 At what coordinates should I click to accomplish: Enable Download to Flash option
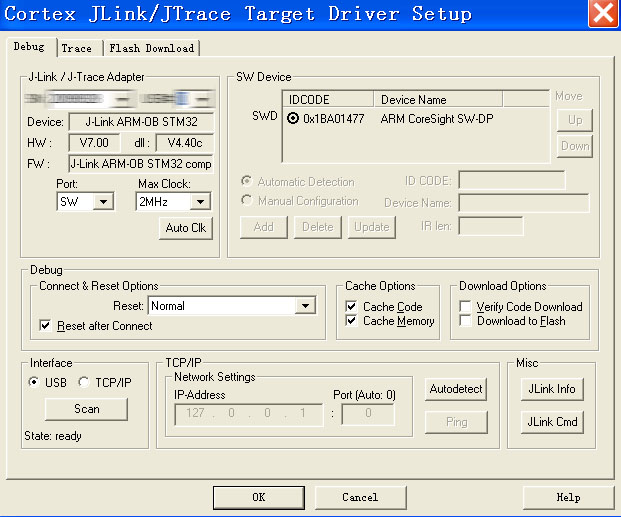pos(466,321)
